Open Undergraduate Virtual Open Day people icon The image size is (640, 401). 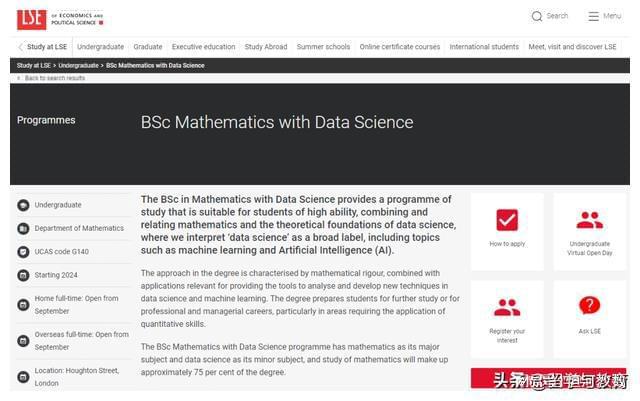(x=589, y=220)
